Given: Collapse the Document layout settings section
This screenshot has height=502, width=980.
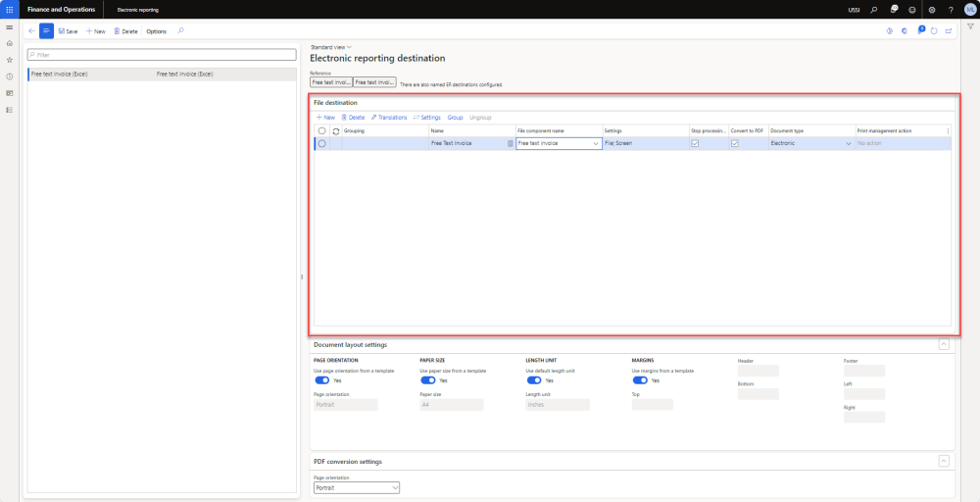Looking at the screenshot, I should 943,344.
